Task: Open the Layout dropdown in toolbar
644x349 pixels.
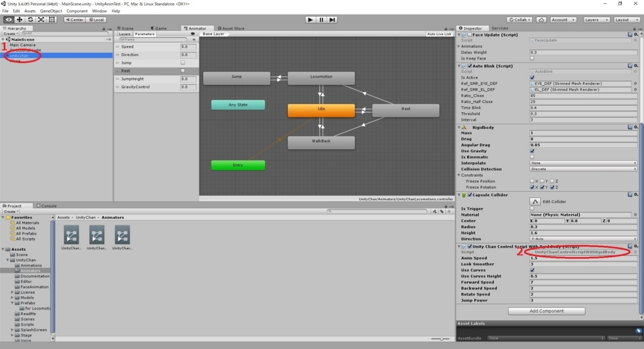Action: coord(627,19)
